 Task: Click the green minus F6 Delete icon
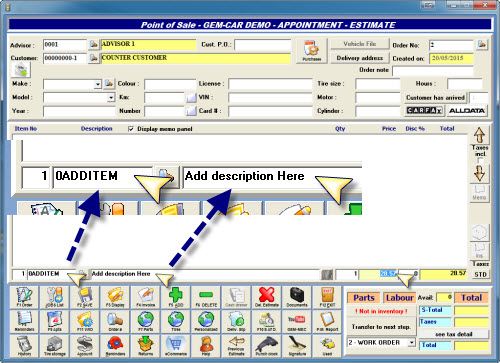click(206, 297)
